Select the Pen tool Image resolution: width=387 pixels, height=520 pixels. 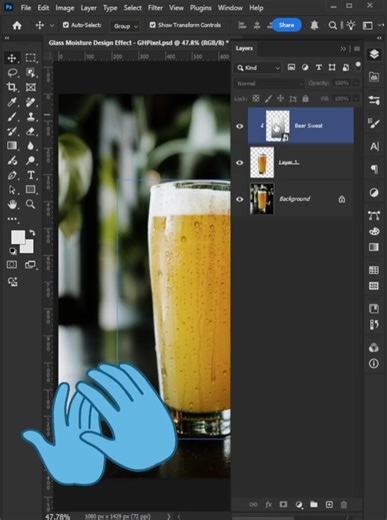(12, 175)
